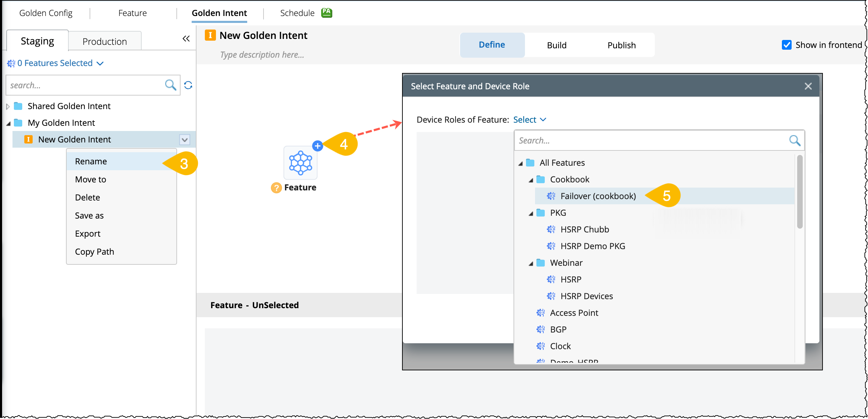Click the dialog feature search magnifier icon

click(794, 140)
